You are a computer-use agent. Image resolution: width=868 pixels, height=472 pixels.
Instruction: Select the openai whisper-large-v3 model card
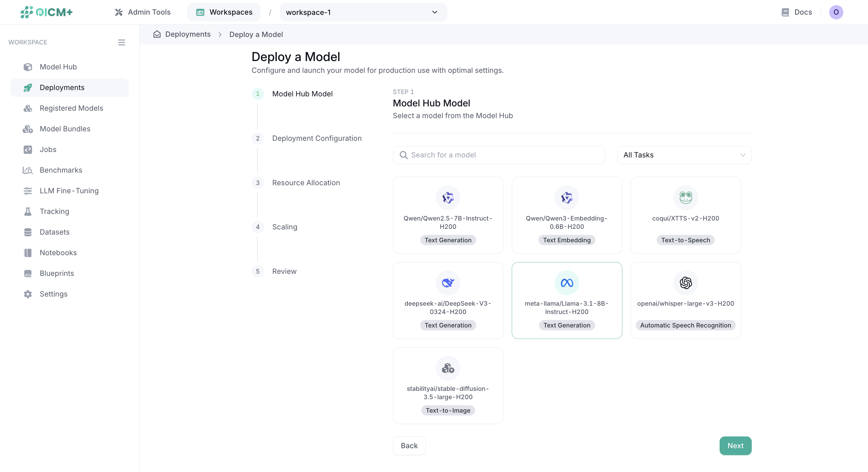685,300
